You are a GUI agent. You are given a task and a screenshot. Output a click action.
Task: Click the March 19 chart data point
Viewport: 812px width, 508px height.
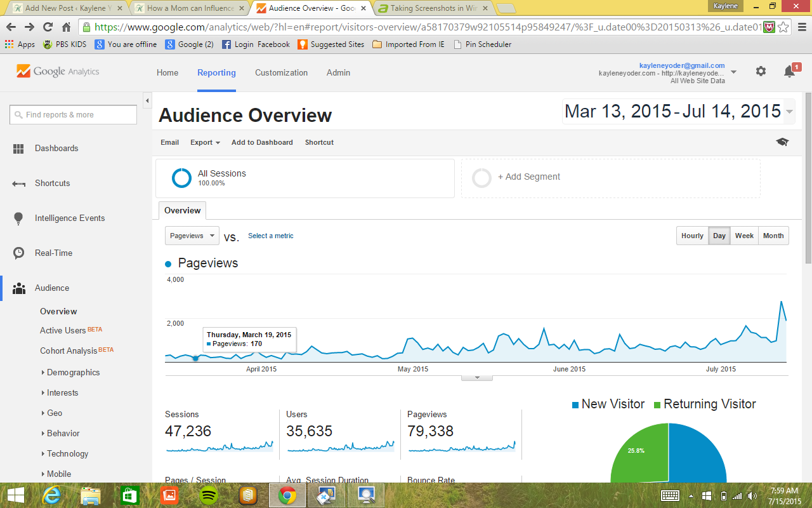[x=195, y=358]
